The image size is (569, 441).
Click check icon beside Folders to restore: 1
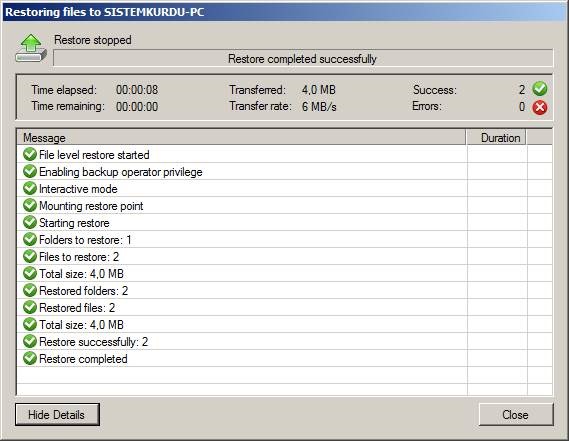click(x=30, y=240)
